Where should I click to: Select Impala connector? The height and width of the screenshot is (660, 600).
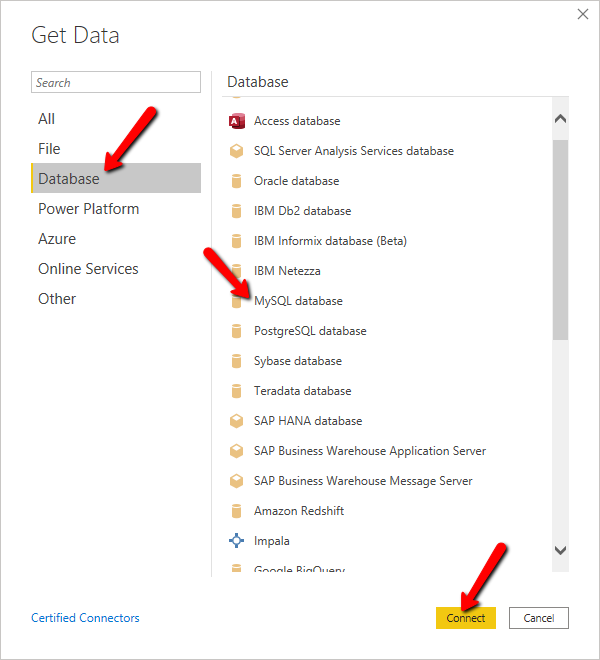[x=387, y=541]
